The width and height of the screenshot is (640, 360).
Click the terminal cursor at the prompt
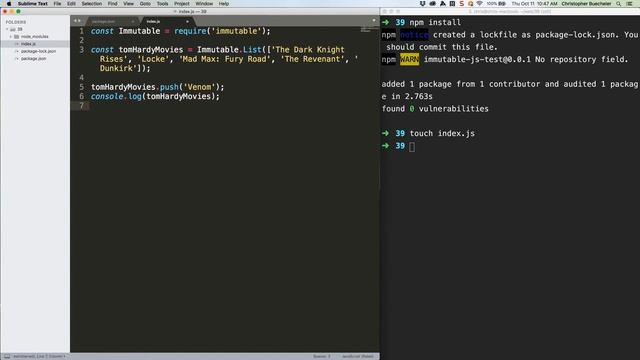pyautogui.click(x=412, y=147)
